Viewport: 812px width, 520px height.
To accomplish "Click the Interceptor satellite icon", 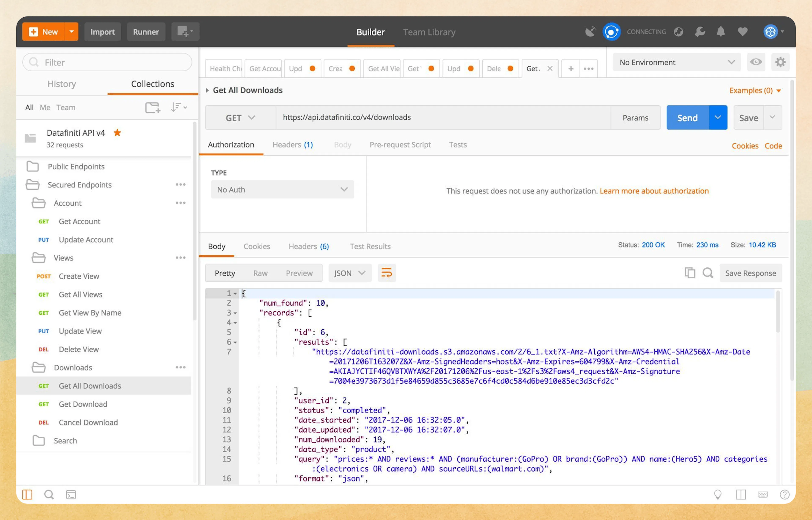I will [590, 31].
